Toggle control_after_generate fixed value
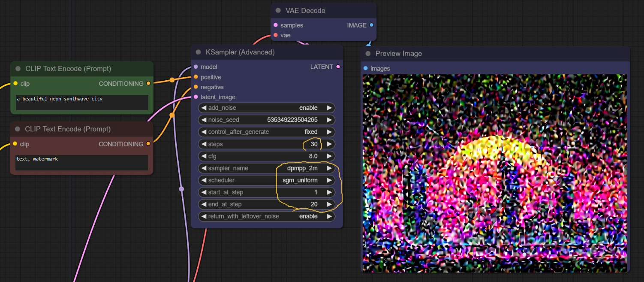Screen dimensions: 644x282 coord(266,132)
